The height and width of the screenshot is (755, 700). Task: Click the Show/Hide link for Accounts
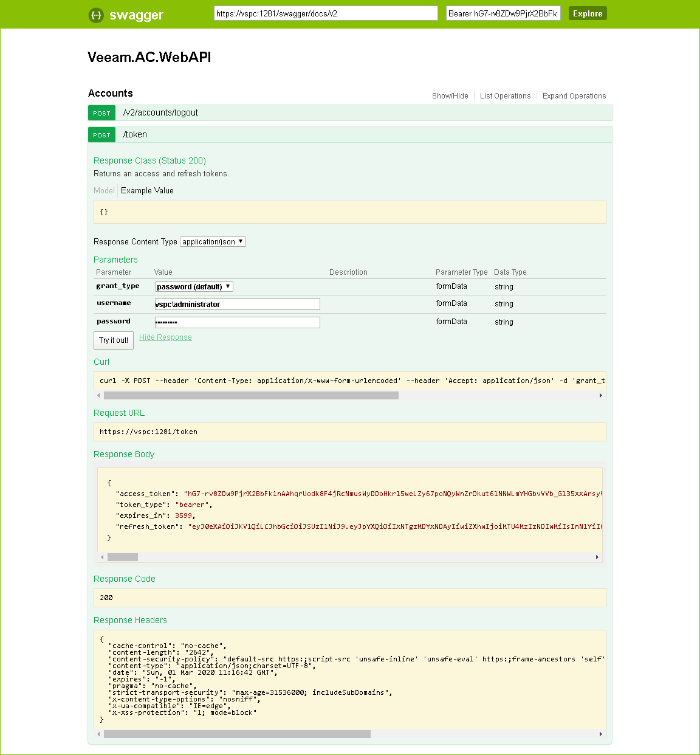pyautogui.click(x=450, y=96)
